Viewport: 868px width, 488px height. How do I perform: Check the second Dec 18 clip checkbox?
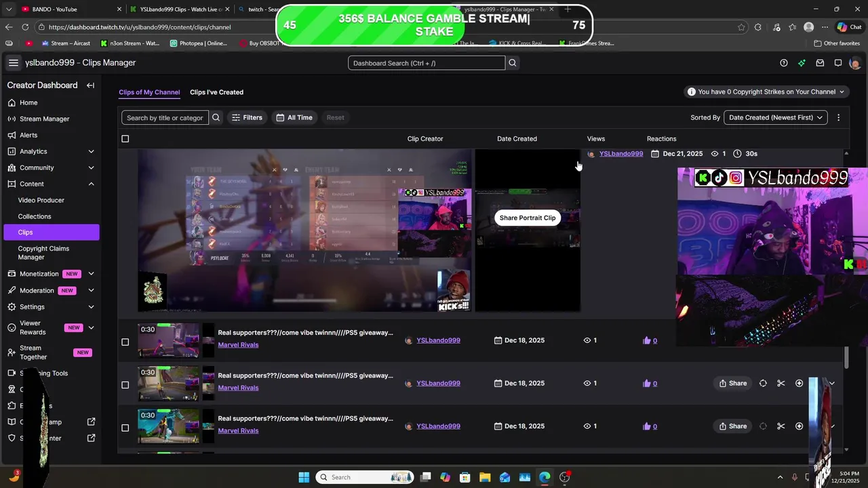click(x=125, y=385)
